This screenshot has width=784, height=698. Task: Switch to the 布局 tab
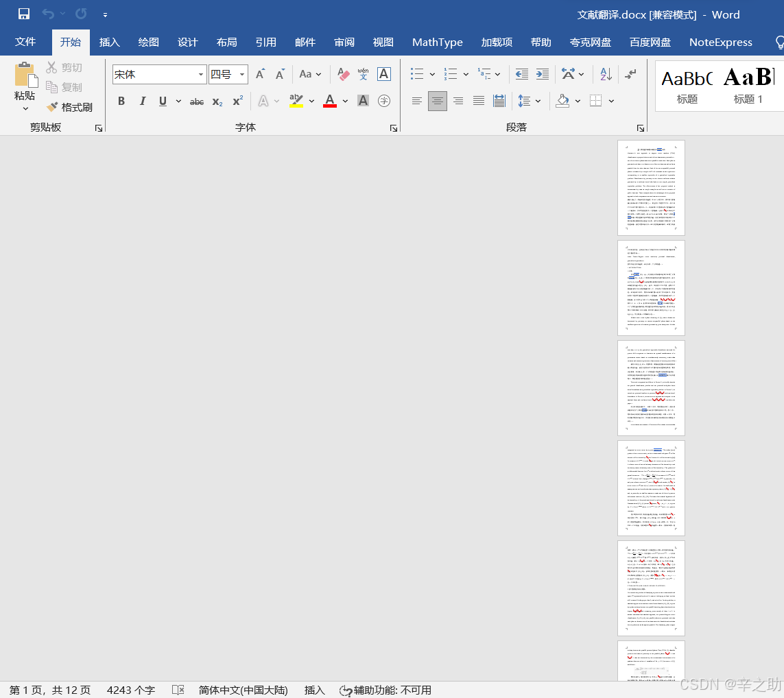[226, 42]
